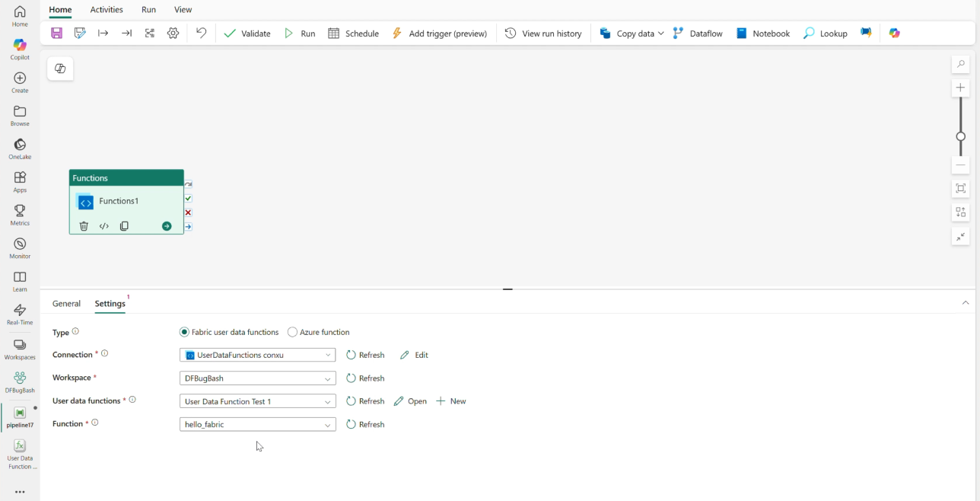Zoom out on canvas with minus button
Viewport: 980px width, 501px height.
(x=961, y=164)
